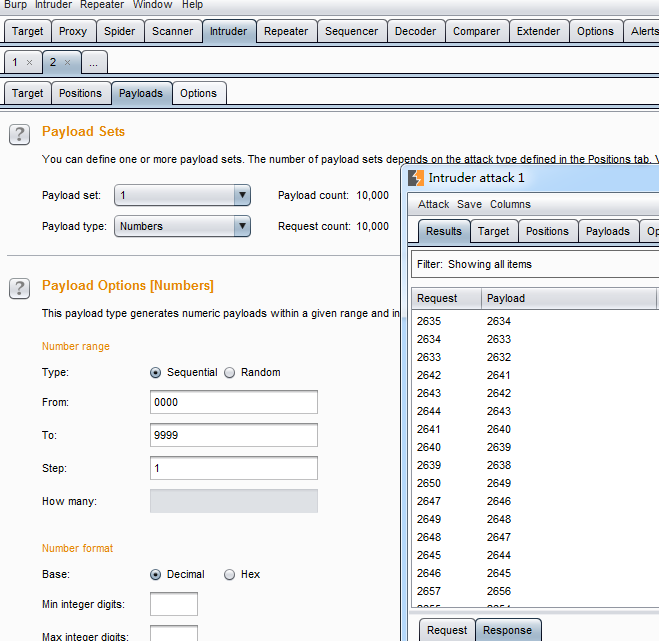Open Columns menu in attack window
The image size is (659, 641).
click(x=511, y=204)
